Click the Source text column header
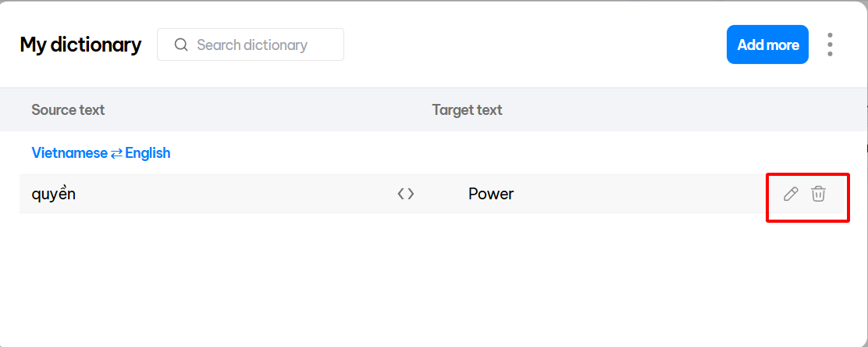The width and height of the screenshot is (868, 347). (68, 109)
